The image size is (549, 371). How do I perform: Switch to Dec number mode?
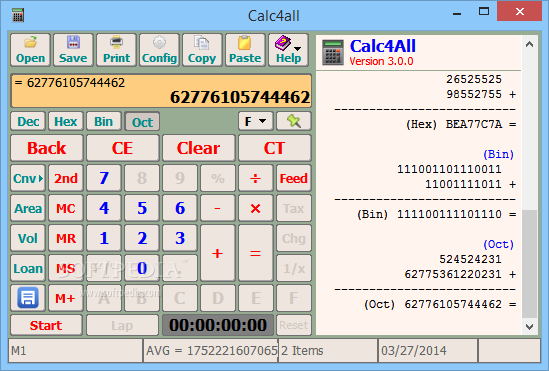tap(28, 121)
